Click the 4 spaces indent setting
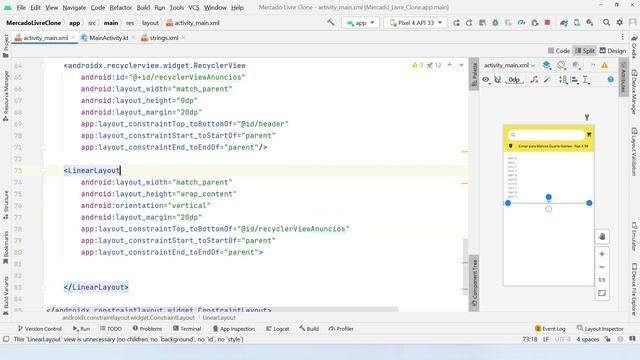640x360 pixels. (x=587, y=339)
